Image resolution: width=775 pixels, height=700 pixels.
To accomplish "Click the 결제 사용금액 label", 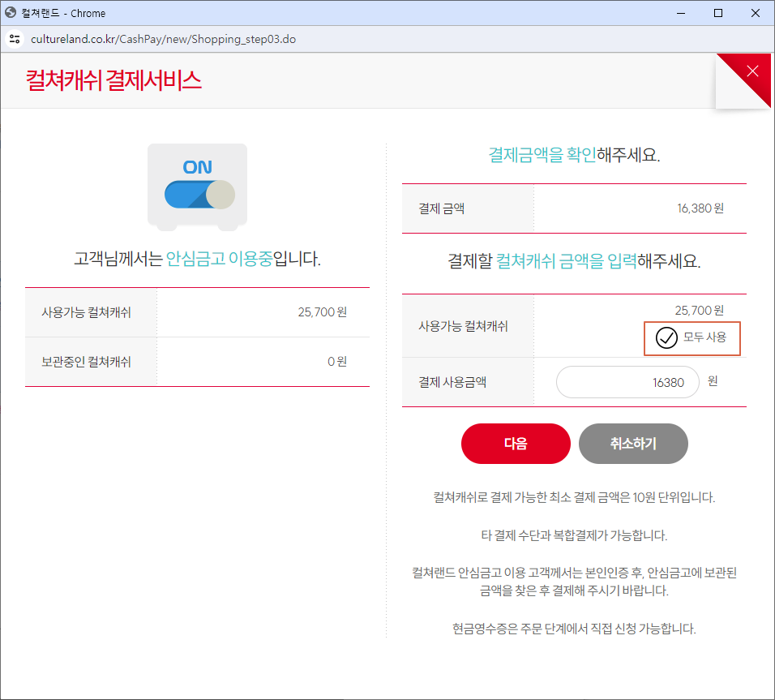I will 452,382.
